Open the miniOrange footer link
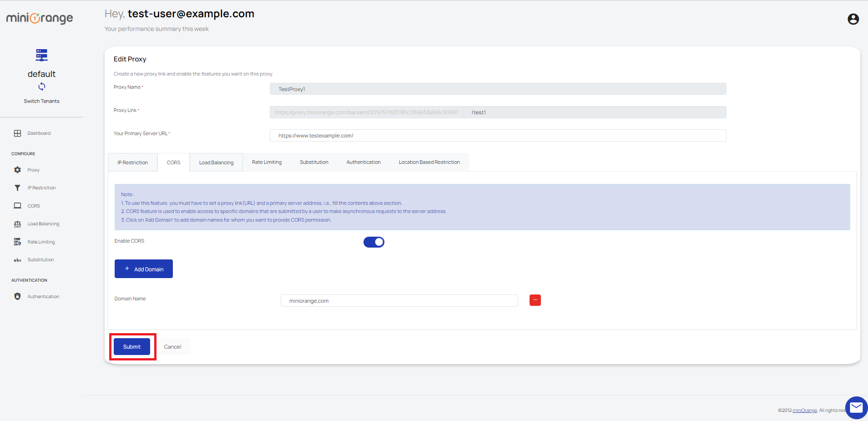The height and width of the screenshot is (421, 868). pos(805,411)
